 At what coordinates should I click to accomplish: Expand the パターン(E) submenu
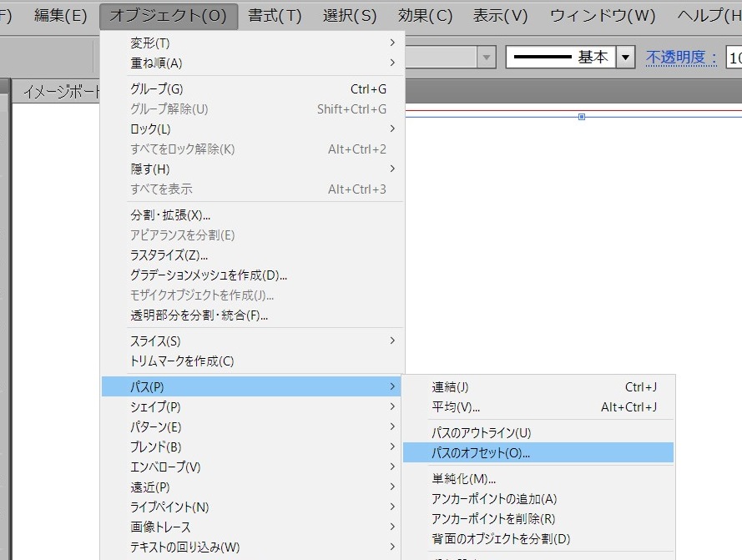pos(253,427)
